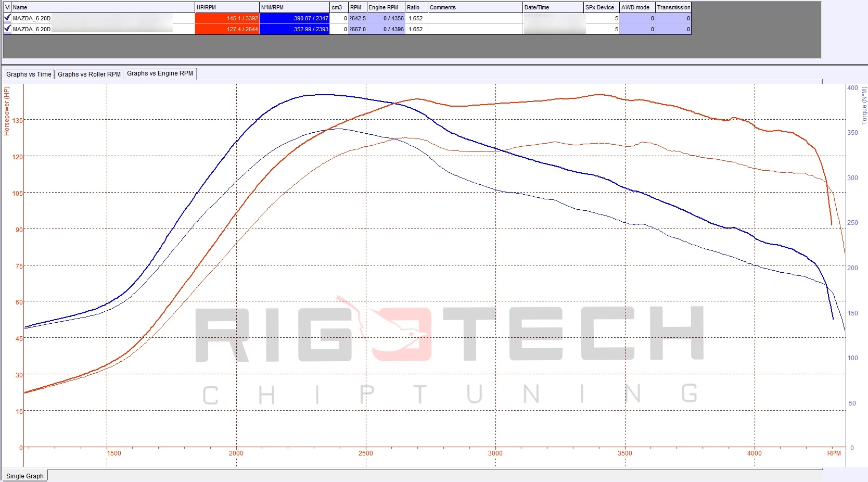Image resolution: width=868 pixels, height=482 pixels.
Task: Click the SPx Device column header
Action: click(x=602, y=7)
